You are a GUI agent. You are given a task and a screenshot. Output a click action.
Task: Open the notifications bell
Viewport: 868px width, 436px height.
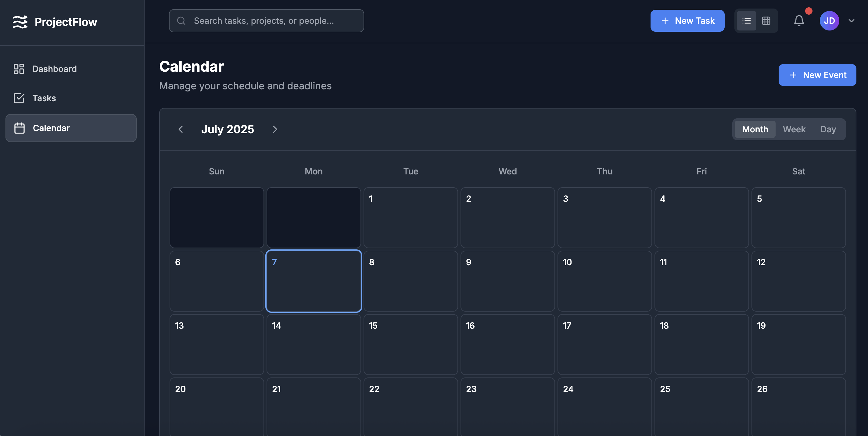pyautogui.click(x=798, y=21)
